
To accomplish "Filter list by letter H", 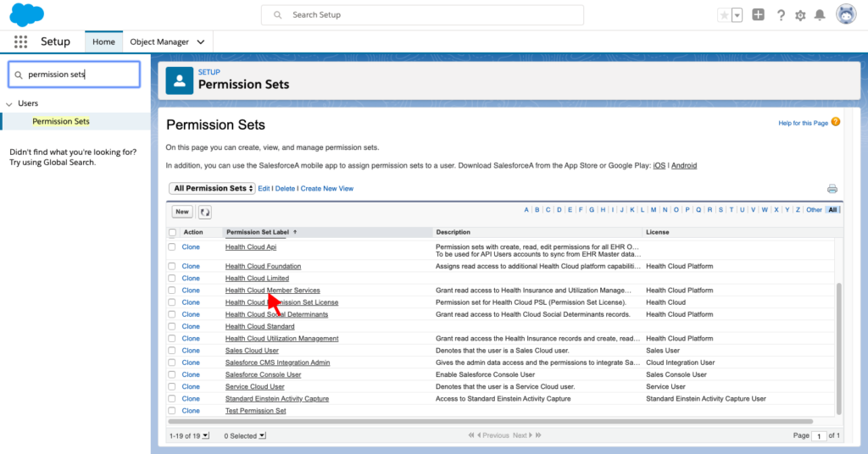I will tap(603, 209).
